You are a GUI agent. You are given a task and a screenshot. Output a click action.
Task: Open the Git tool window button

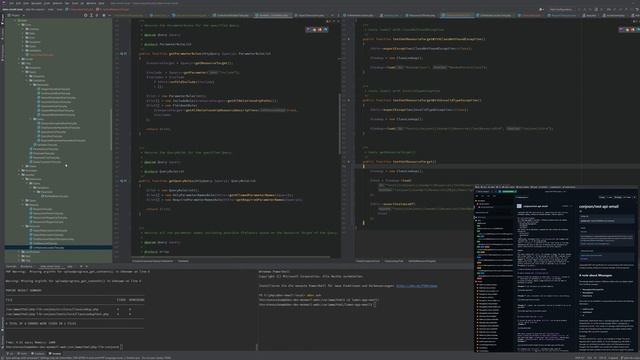tap(10, 353)
